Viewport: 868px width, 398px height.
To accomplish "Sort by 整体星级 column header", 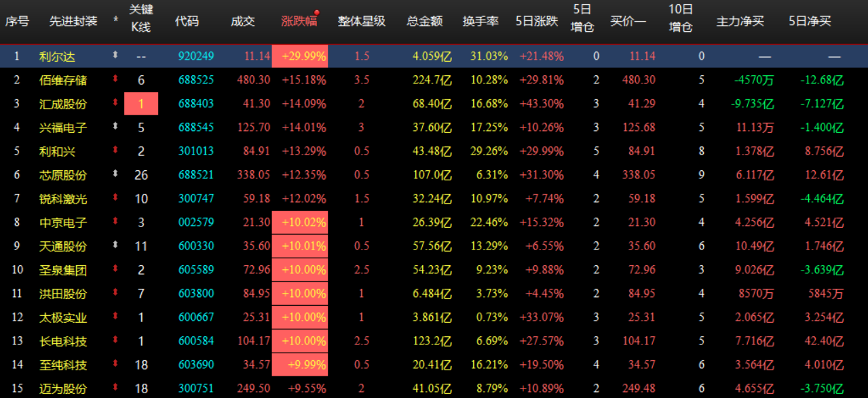I will tap(362, 21).
